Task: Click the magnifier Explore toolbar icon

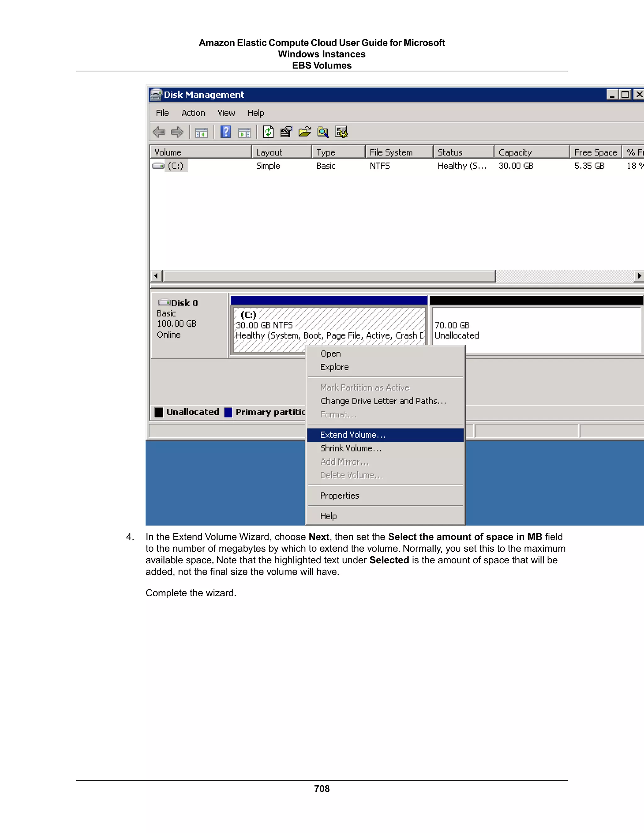Action: pyautogui.click(x=323, y=132)
